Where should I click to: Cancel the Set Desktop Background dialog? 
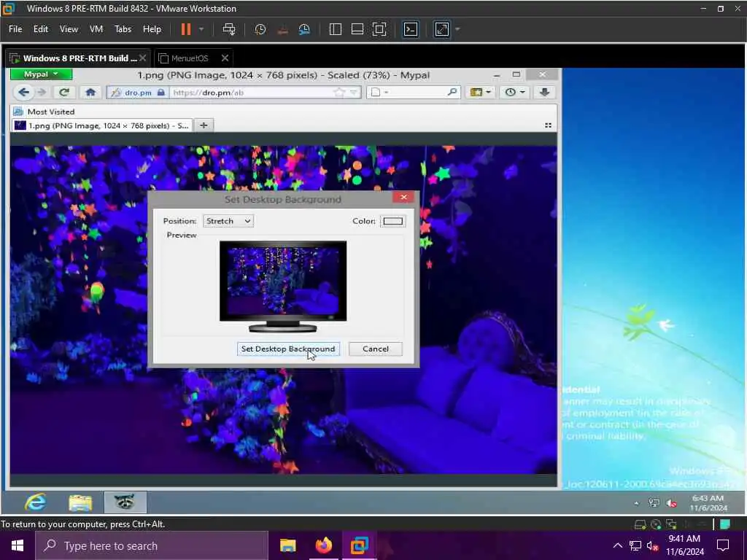tap(376, 349)
